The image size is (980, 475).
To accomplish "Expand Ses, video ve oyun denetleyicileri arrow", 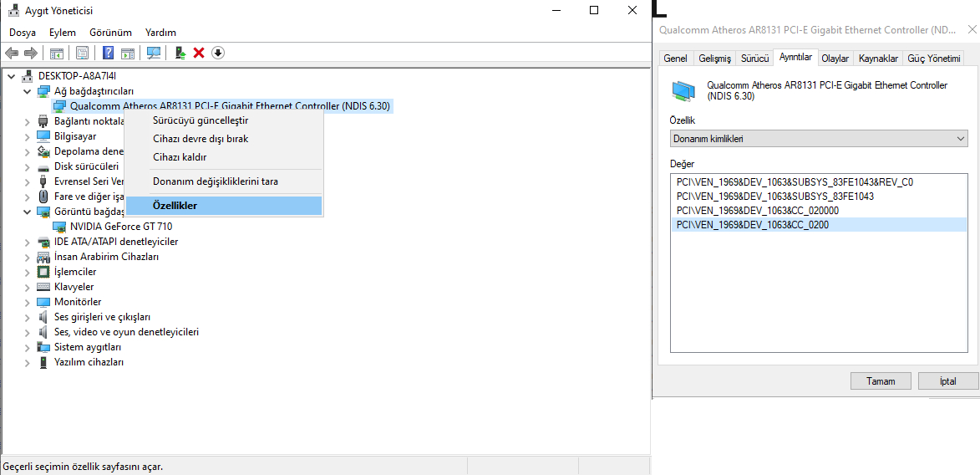I will (x=27, y=332).
